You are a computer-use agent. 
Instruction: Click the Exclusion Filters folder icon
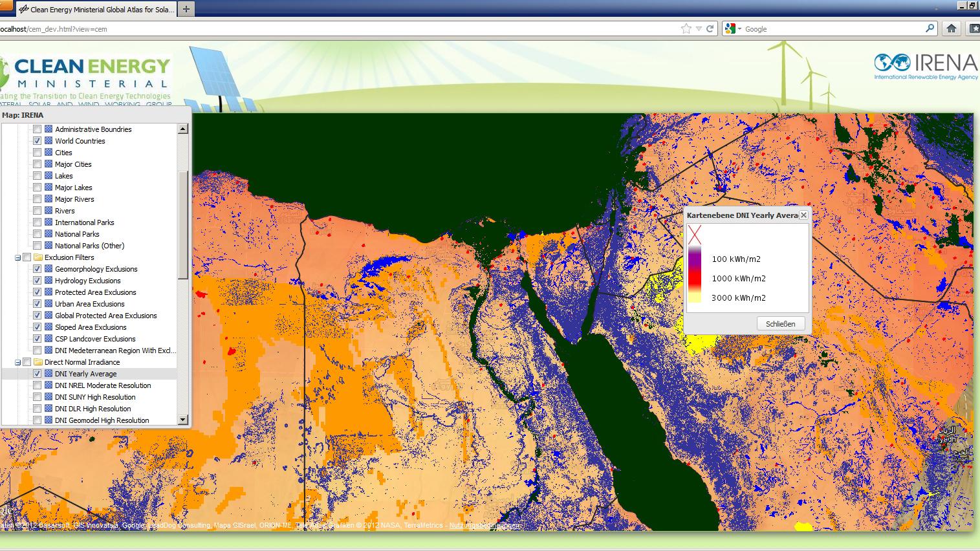pos(38,257)
